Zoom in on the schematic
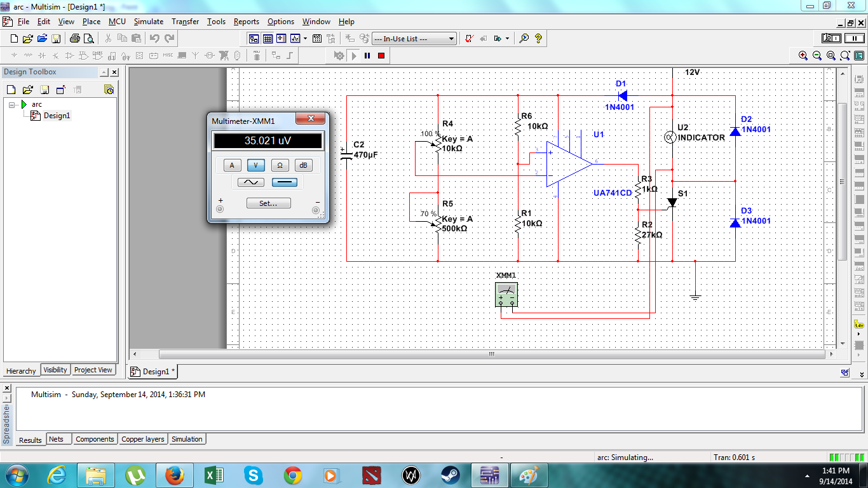 (x=803, y=56)
